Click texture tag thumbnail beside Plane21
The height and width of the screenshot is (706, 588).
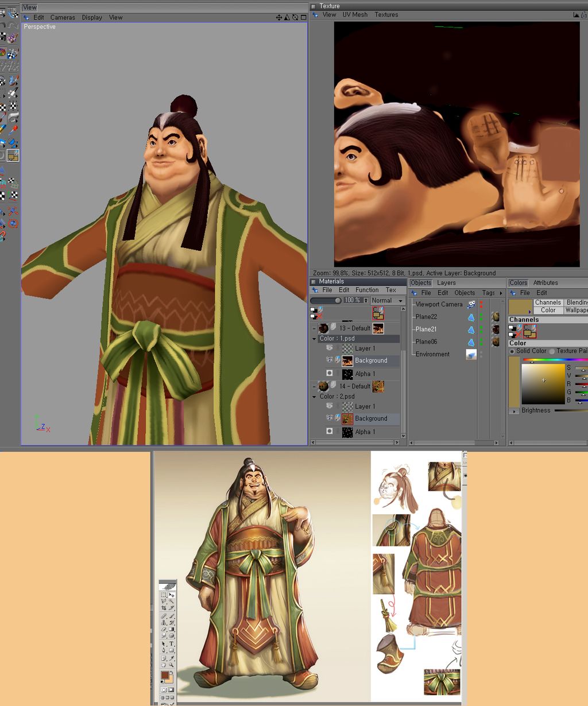click(496, 329)
